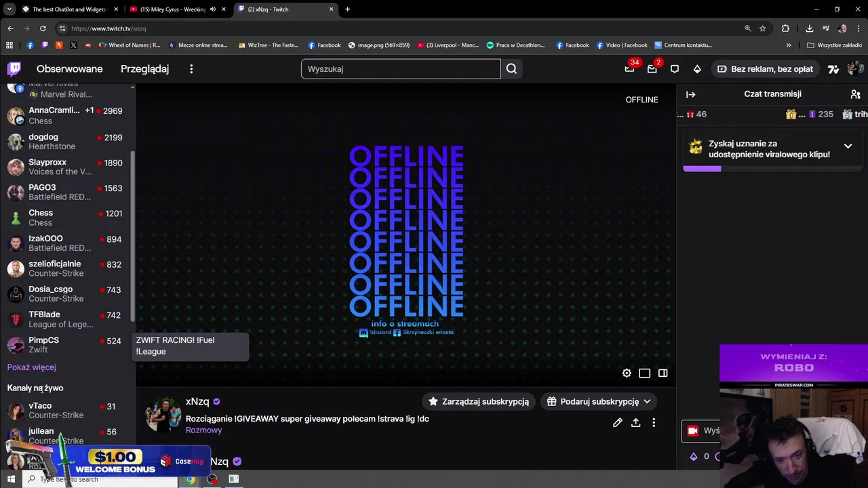The height and width of the screenshot is (488, 868).
Task: Click the Bits diamond icon in header
Action: click(697, 69)
